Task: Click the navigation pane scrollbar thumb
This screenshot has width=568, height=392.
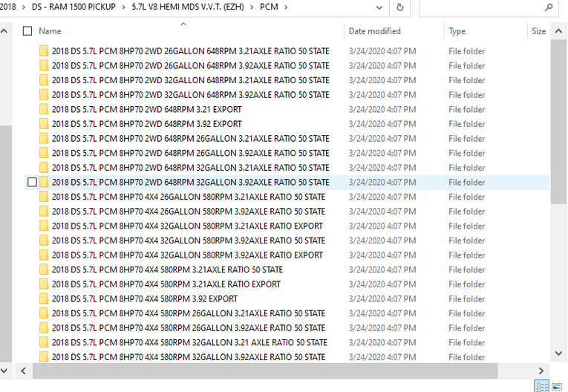Action: 6,244
